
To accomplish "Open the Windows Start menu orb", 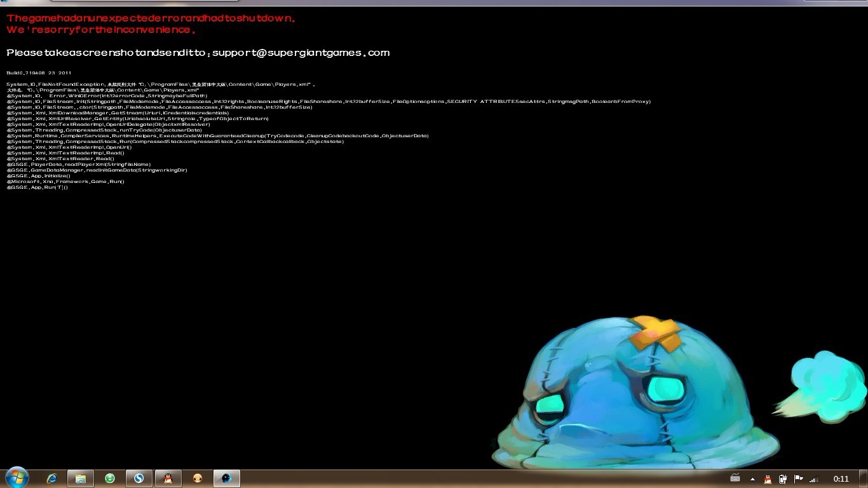I will click(x=17, y=478).
